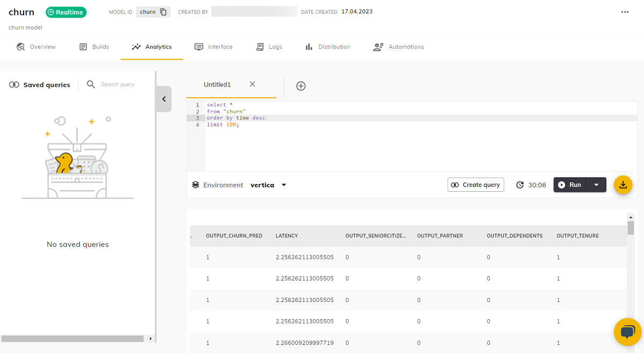Click the Analytics line chart icon
This screenshot has height=353, width=644.
coord(136,47)
